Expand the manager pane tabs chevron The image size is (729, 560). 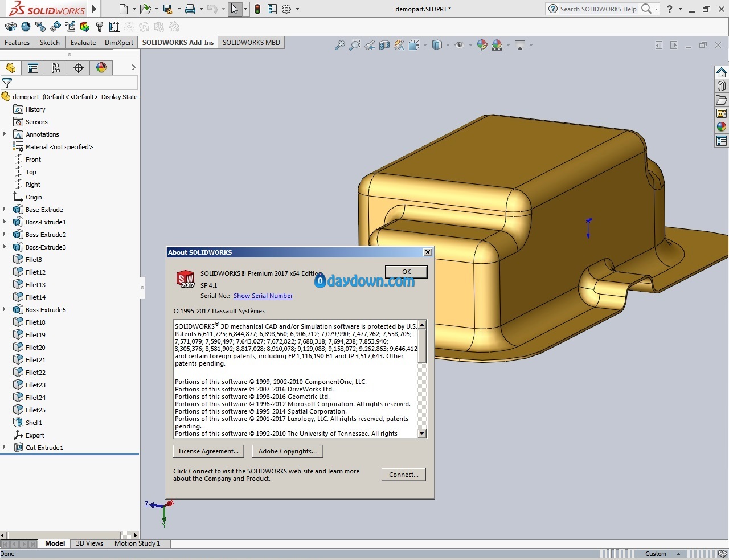tap(133, 68)
